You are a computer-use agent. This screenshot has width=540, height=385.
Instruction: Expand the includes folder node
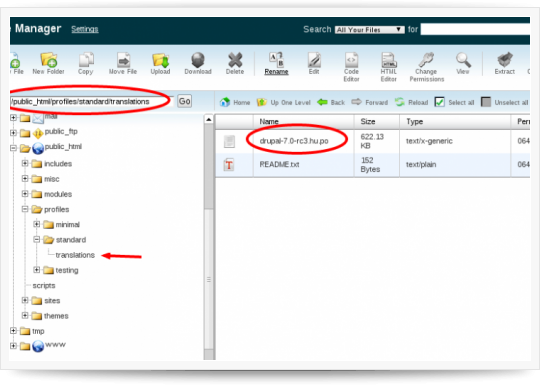tap(25, 163)
